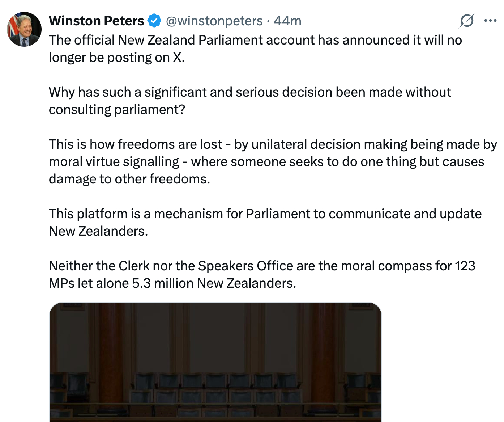Viewport: 504px width, 422px height.
Task: Click the "44m" post timestamp
Action: coord(287,21)
